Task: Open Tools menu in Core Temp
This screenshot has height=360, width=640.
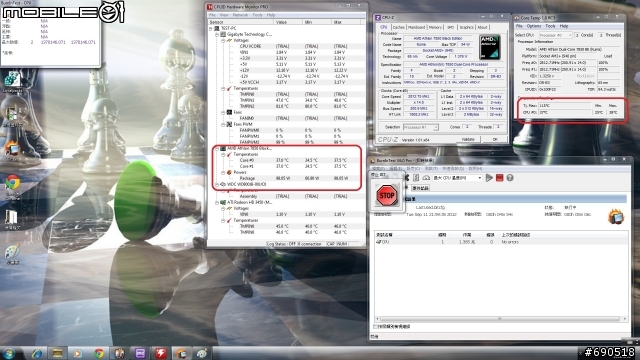Action: pyautogui.click(x=550, y=26)
